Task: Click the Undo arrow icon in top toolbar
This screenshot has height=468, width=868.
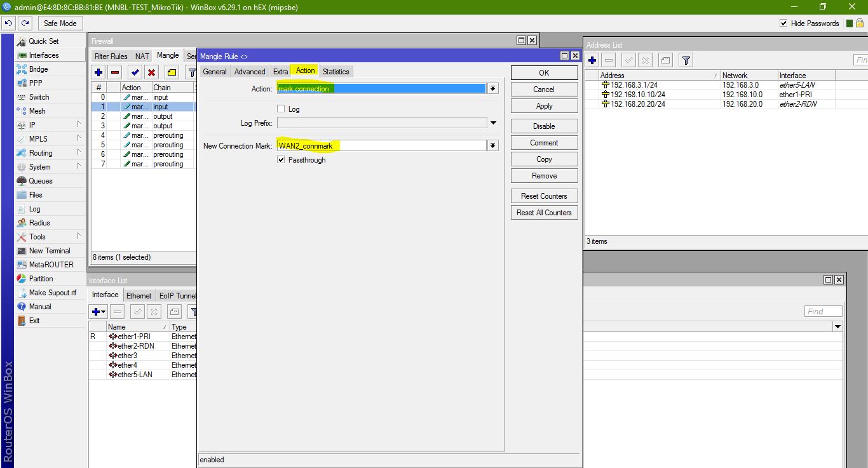Action: click(9, 23)
